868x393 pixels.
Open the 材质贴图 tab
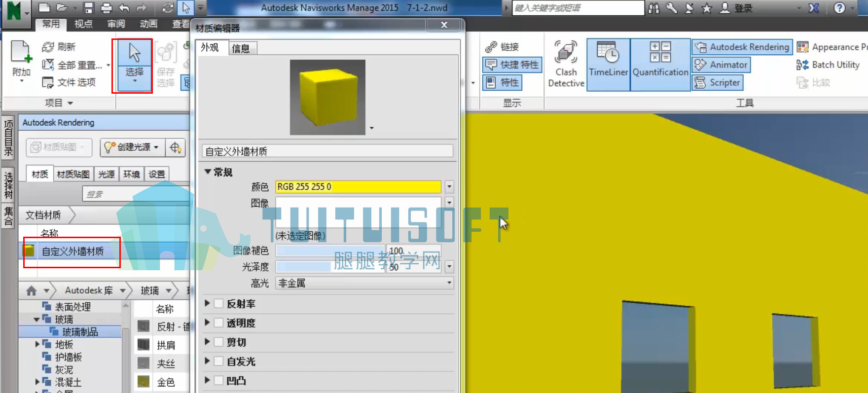[73, 174]
